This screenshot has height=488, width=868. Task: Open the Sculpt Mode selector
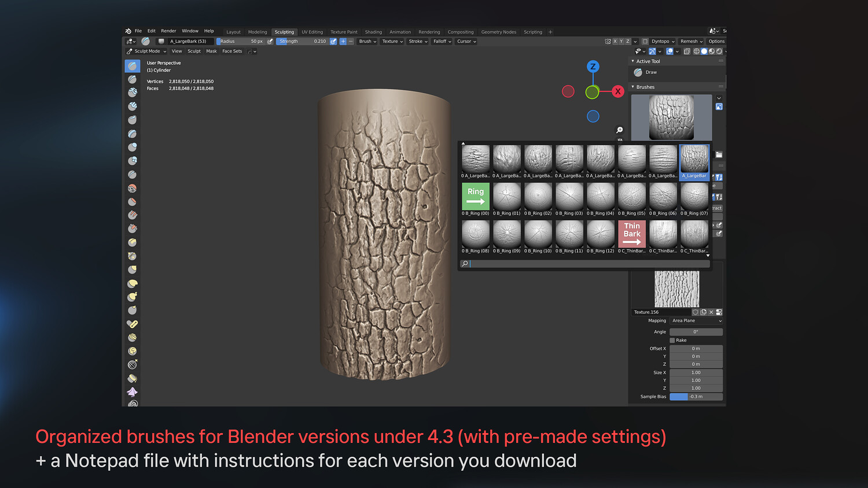pyautogui.click(x=146, y=51)
